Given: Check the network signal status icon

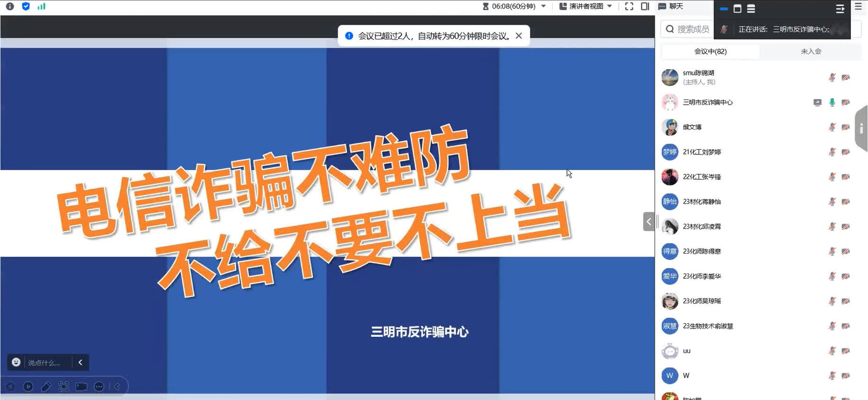Looking at the screenshot, I should coord(42,6).
